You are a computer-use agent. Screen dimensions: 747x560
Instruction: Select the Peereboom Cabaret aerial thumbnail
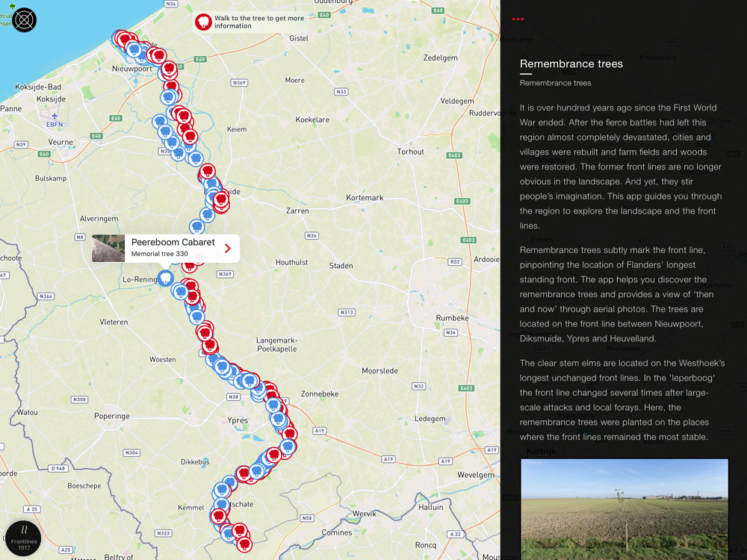pos(108,248)
